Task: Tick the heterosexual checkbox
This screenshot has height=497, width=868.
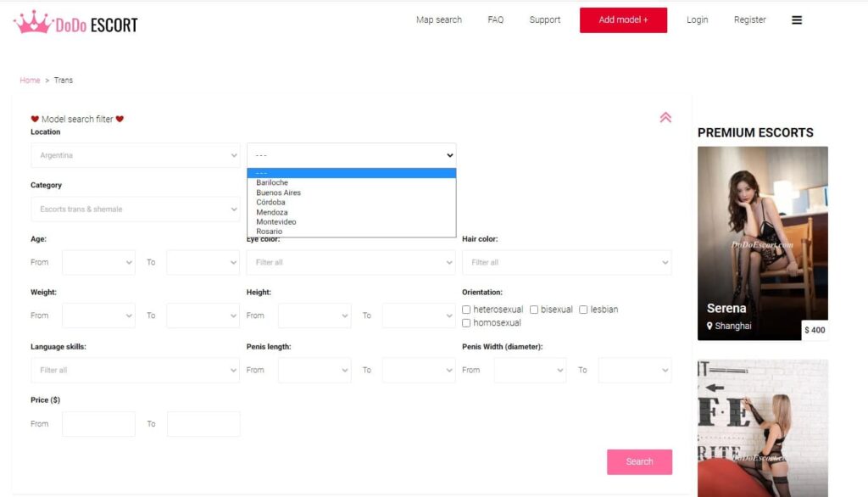Action: pyautogui.click(x=466, y=310)
